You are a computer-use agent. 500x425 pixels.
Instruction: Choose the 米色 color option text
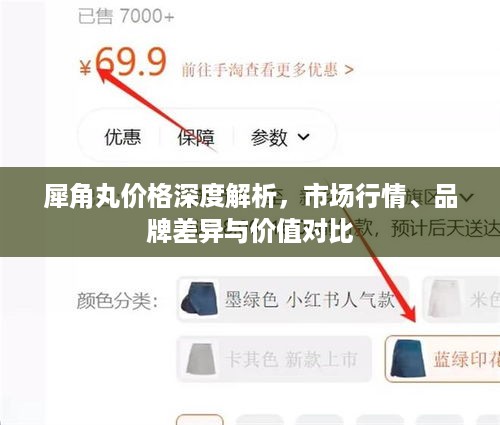pyautogui.click(x=485, y=299)
